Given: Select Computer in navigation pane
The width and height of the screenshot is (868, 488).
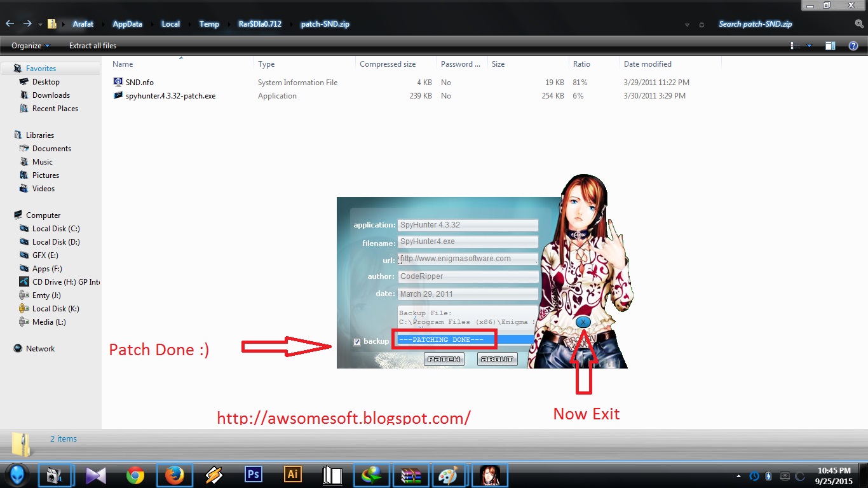Looking at the screenshot, I should click(43, 215).
